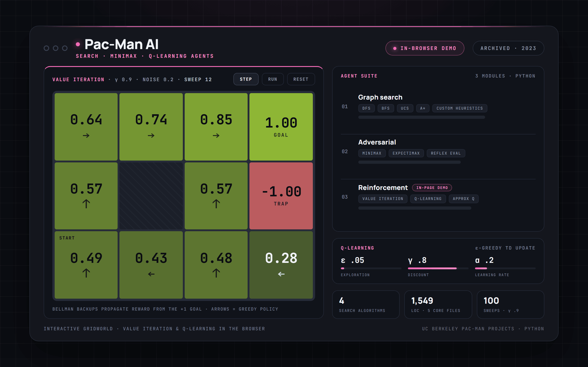Viewport: 588px width, 367px height.
Task: Select the VALUE ITERATION tag
Action: click(x=383, y=199)
